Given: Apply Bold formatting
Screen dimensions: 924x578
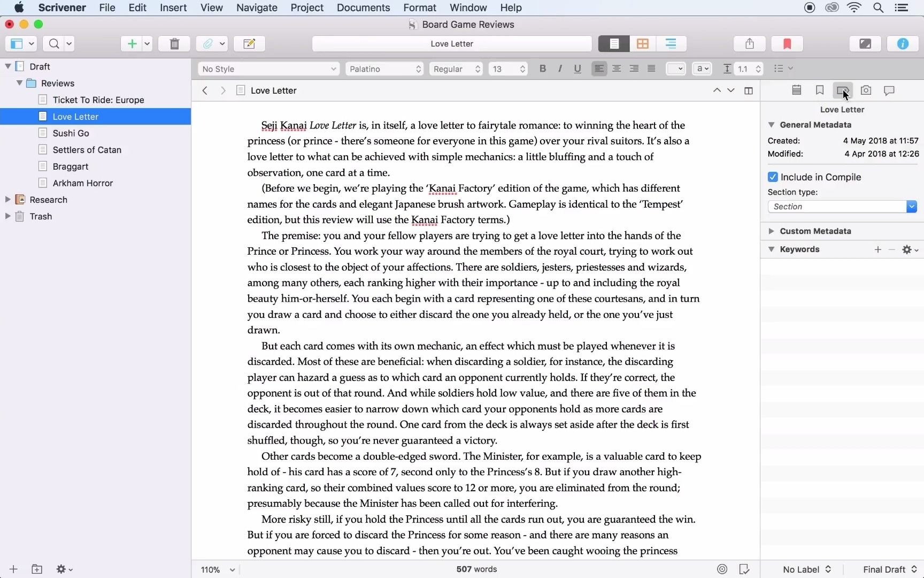Looking at the screenshot, I should (543, 69).
